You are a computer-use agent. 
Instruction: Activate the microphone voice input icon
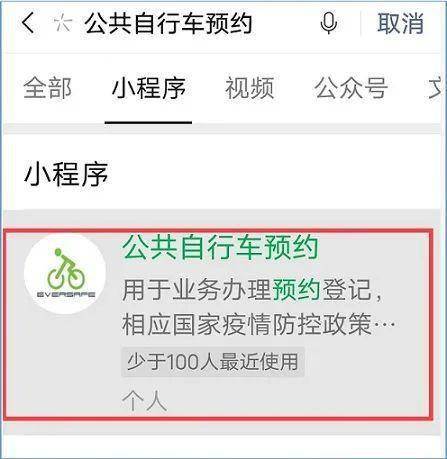[329, 23]
